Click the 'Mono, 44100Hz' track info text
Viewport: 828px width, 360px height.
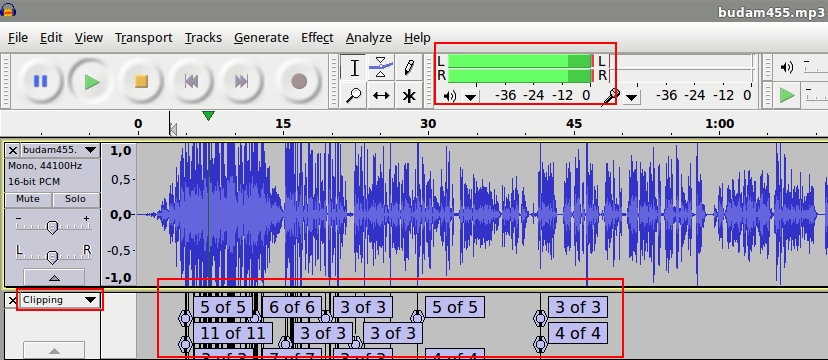pos(45,166)
